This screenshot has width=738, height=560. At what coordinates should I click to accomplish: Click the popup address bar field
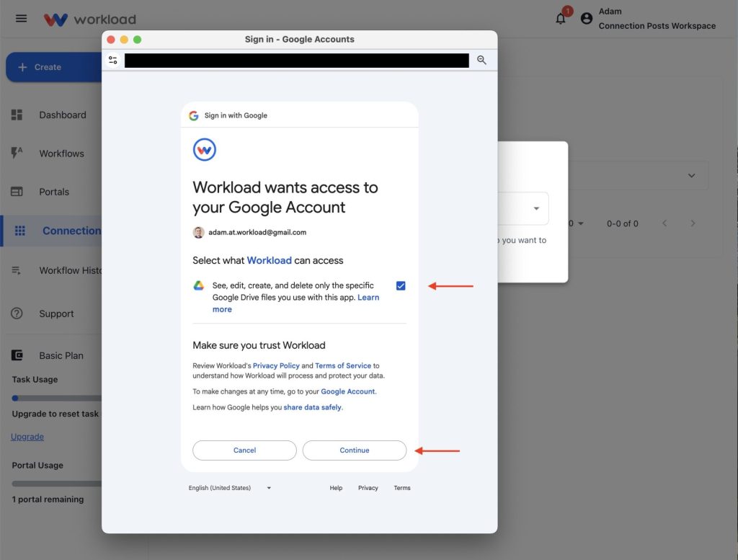(x=296, y=61)
